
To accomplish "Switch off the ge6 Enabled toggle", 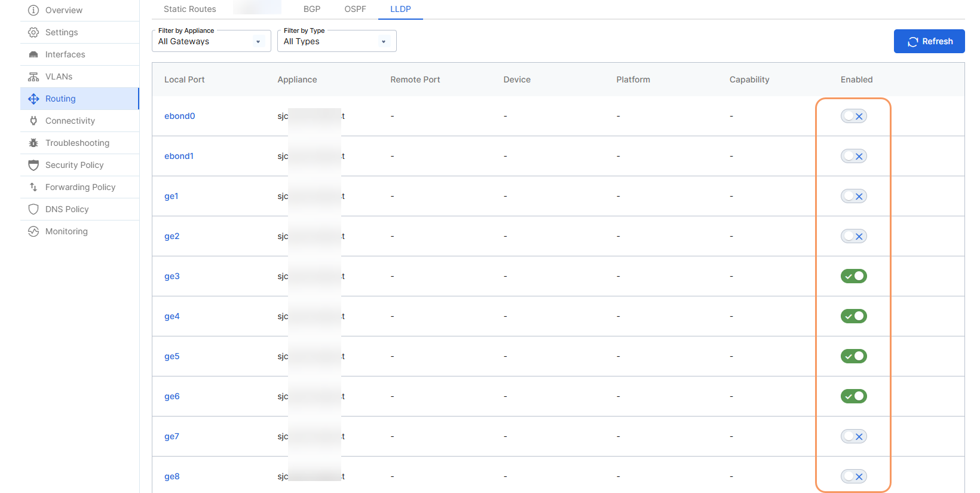I will [853, 396].
